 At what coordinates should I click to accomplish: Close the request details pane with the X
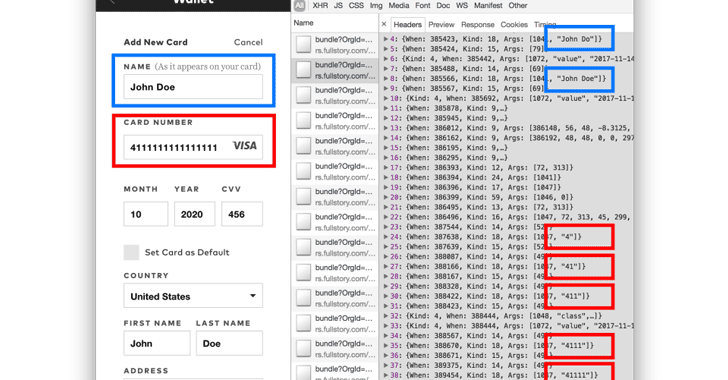[x=384, y=24]
